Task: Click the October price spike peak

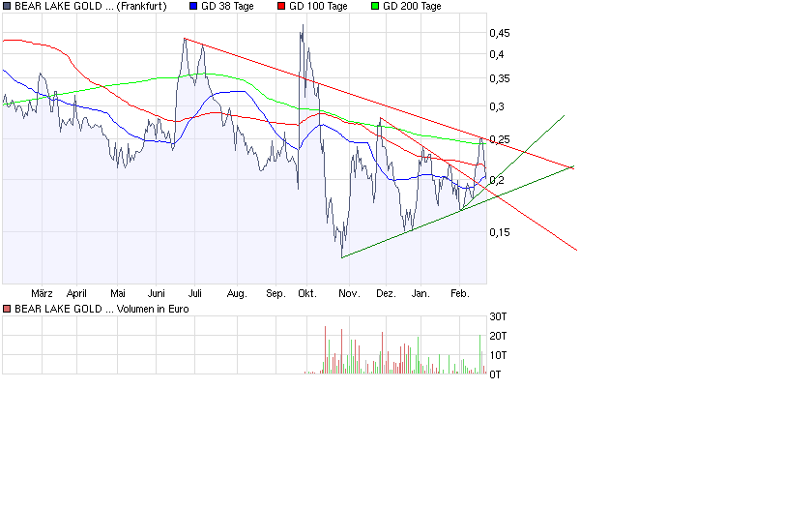Action: point(303,25)
